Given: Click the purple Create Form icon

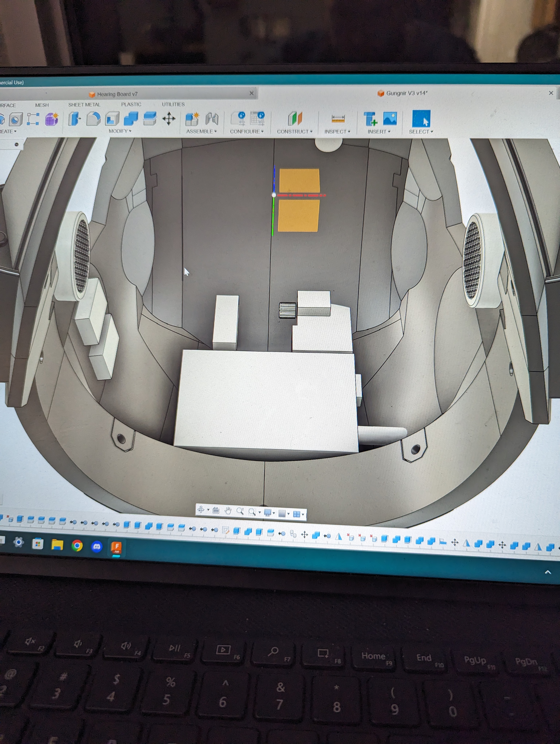Looking at the screenshot, I should point(52,119).
